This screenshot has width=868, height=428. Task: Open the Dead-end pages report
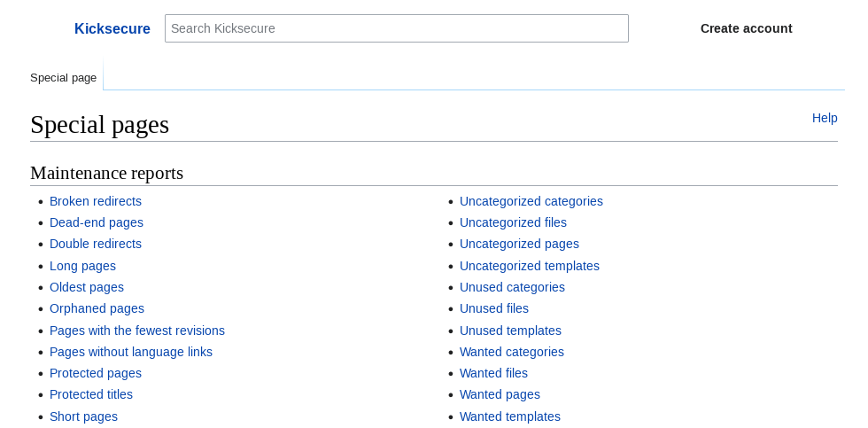97,222
